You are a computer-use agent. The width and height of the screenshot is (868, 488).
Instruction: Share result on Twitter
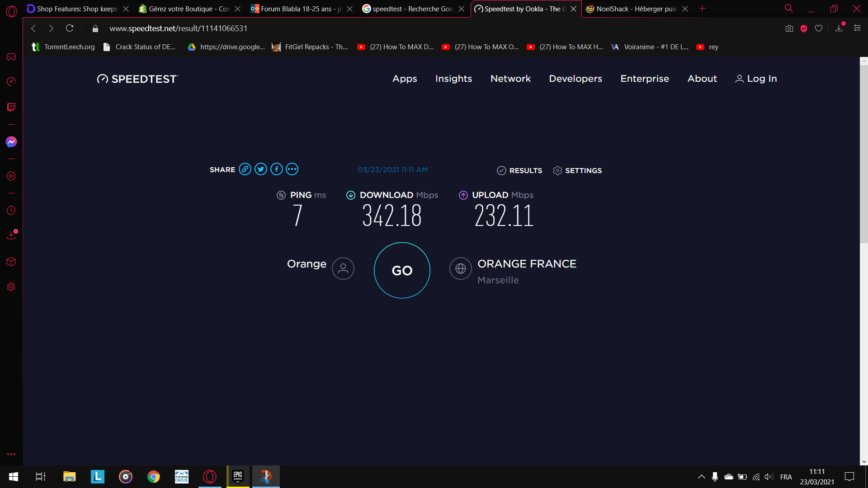(x=261, y=169)
